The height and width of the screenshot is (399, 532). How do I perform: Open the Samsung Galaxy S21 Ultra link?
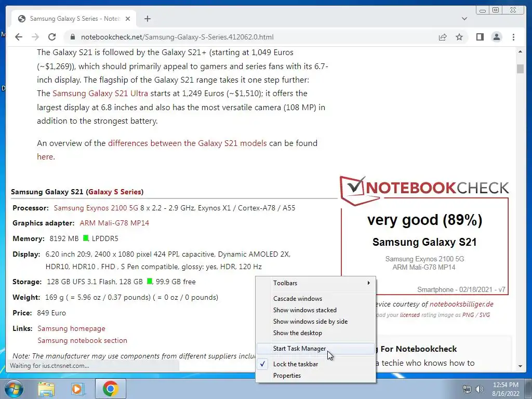tap(100, 94)
